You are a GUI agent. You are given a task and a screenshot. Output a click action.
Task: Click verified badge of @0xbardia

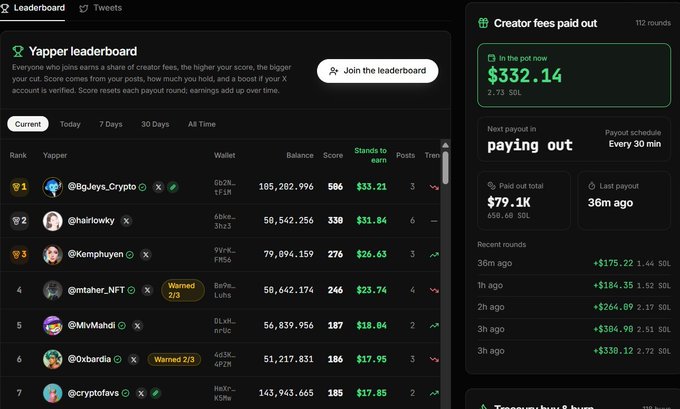coord(118,360)
